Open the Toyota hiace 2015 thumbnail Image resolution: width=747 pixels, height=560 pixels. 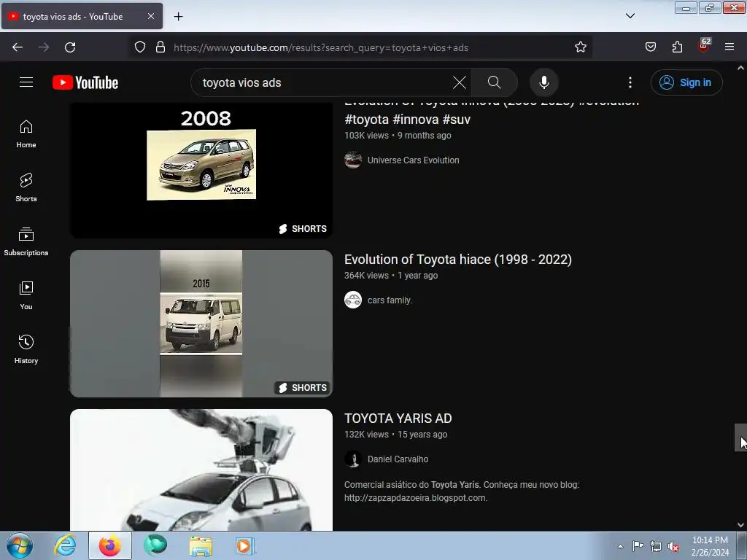(201, 323)
